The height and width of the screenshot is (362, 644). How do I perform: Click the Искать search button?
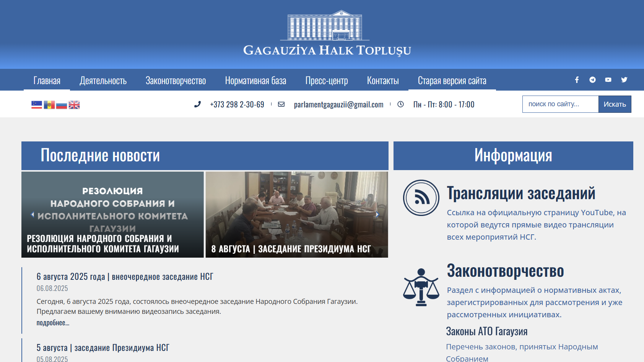point(615,104)
